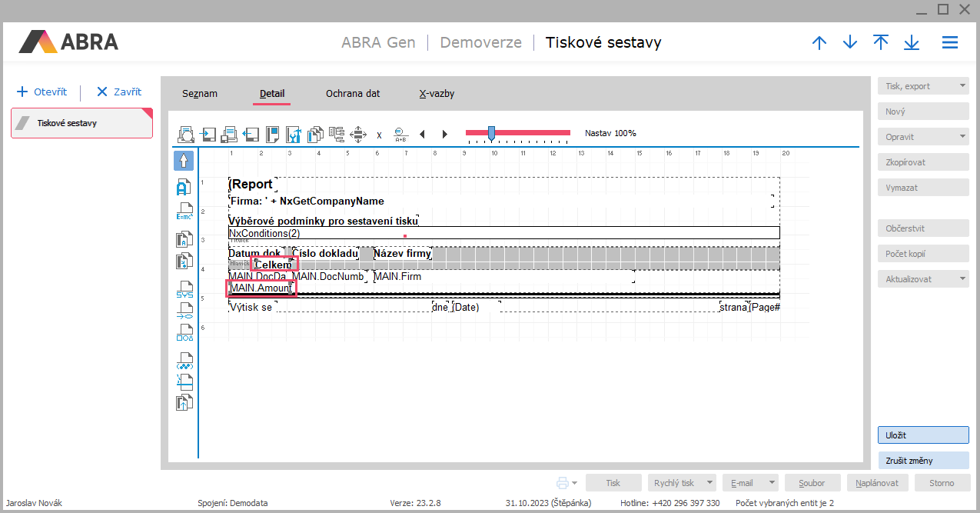Click the previous left triangle arrow
Screen dimensions: 980x513
422,135
